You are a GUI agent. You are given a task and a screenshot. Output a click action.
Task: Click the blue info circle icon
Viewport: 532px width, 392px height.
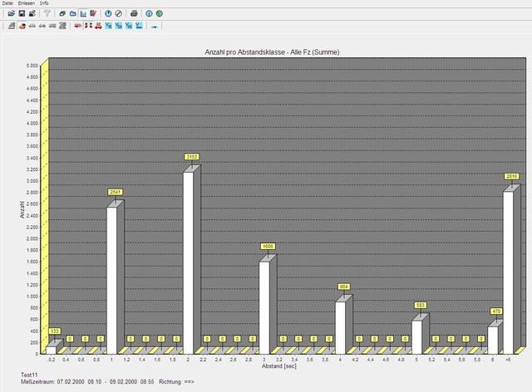[149, 13]
